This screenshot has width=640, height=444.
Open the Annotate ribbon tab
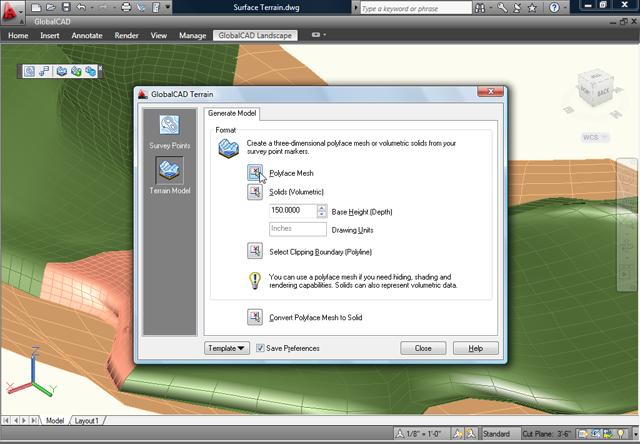click(87, 35)
